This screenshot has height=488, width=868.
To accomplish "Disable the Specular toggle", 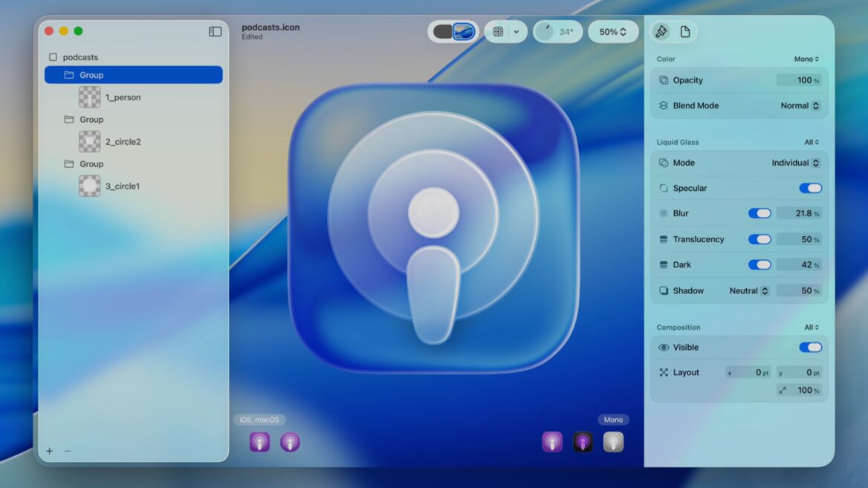I will (x=809, y=188).
